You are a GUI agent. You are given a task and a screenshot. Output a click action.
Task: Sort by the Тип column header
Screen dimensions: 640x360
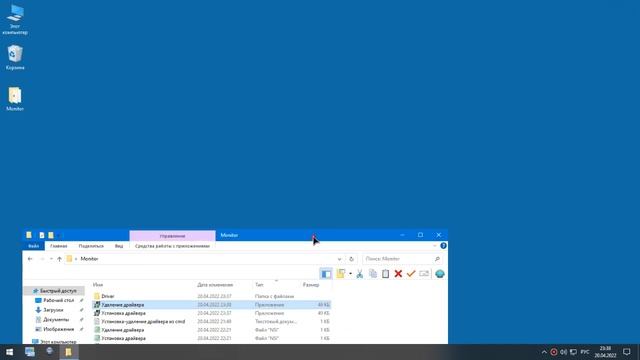[260, 285]
